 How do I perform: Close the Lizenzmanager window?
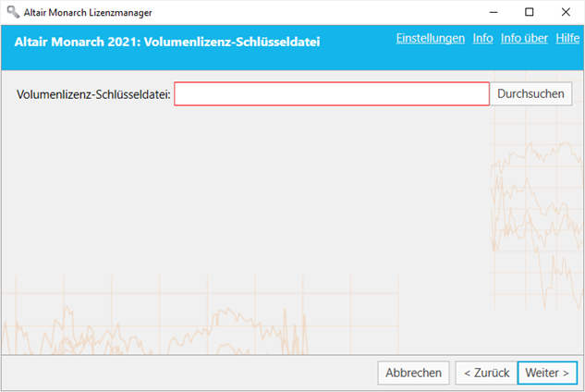tap(566, 12)
